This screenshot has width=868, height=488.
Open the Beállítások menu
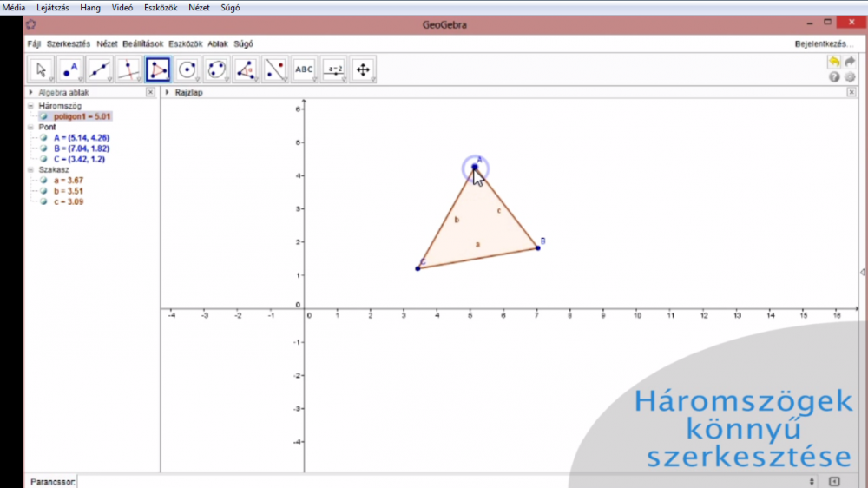142,43
